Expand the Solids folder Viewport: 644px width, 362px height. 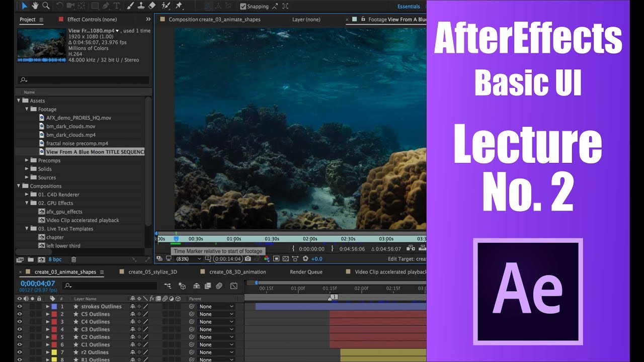[27, 169]
